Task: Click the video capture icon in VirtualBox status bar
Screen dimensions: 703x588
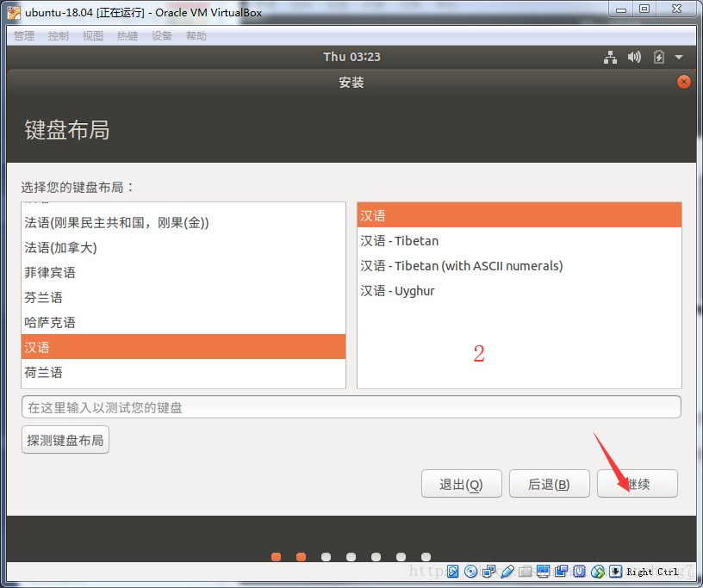Action: [561, 571]
